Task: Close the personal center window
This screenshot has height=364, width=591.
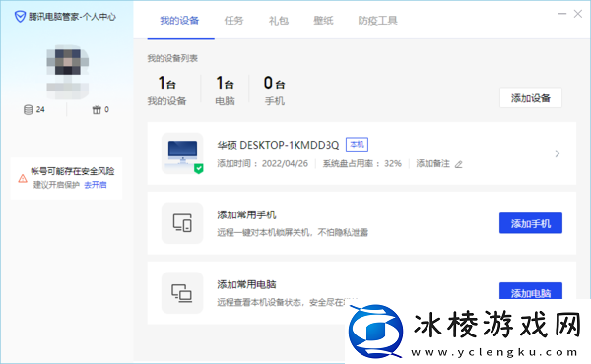Action: (578, 14)
